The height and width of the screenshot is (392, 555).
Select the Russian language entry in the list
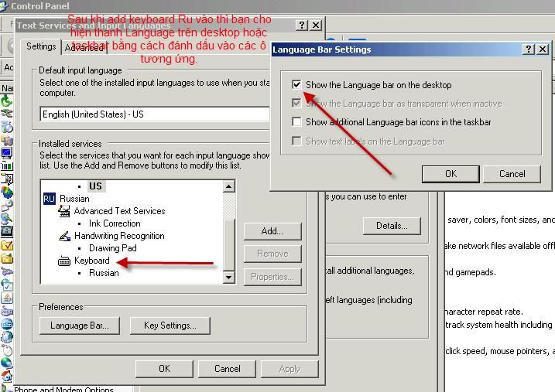(74, 199)
